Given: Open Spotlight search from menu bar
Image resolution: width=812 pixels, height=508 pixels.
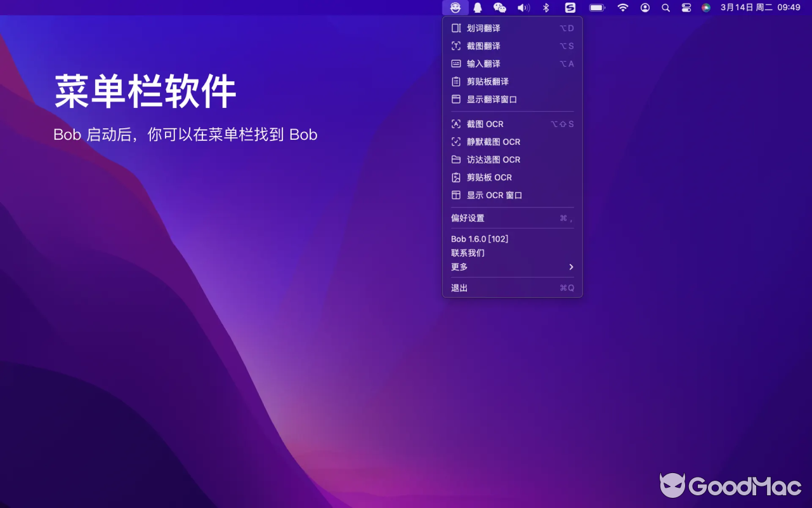Looking at the screenshot, I should click(665, 8).
